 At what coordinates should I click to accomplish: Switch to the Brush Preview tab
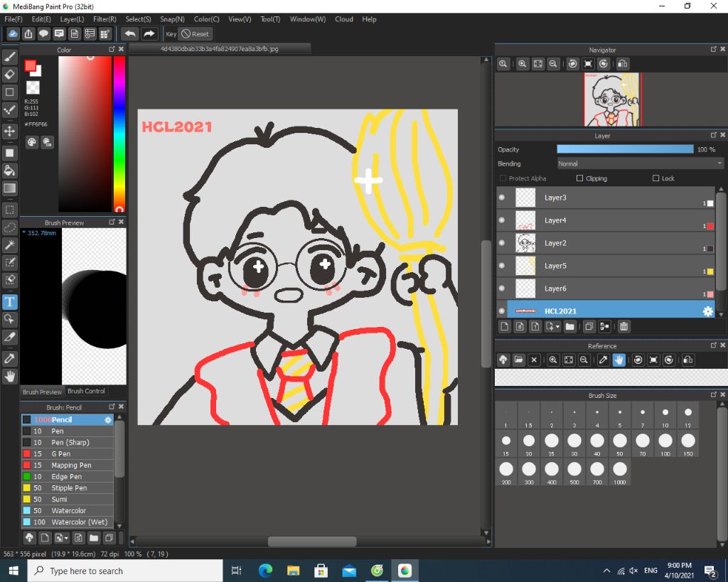pos(42,392)
